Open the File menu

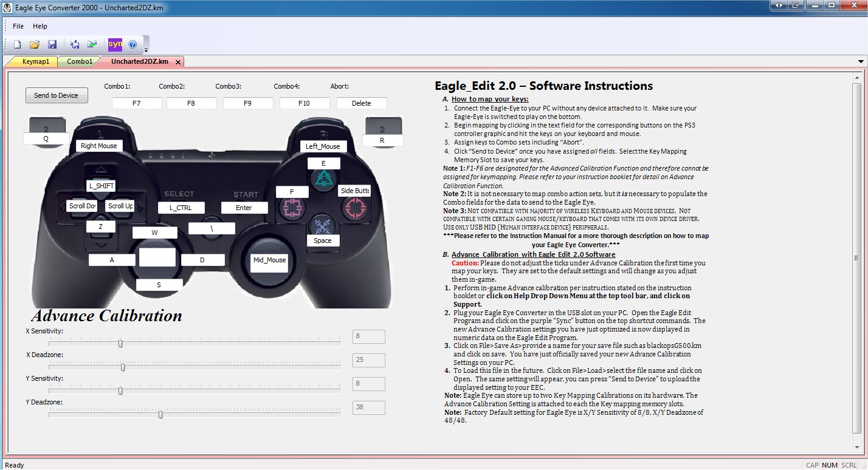tap(18, 26)
